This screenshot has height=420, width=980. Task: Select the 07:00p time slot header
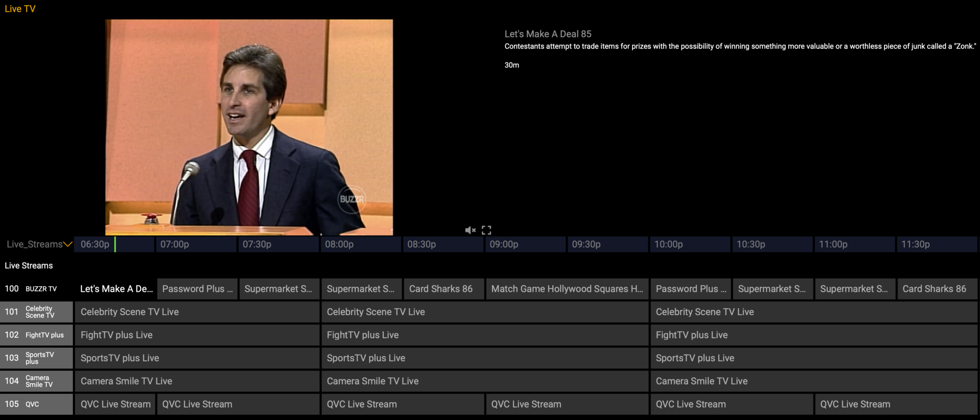196,244
